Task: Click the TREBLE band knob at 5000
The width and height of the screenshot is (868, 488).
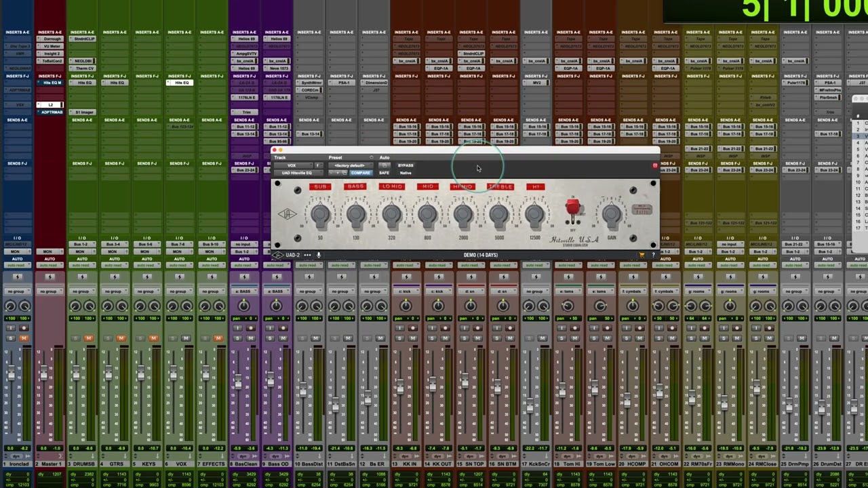Action: tap(499, 215)
